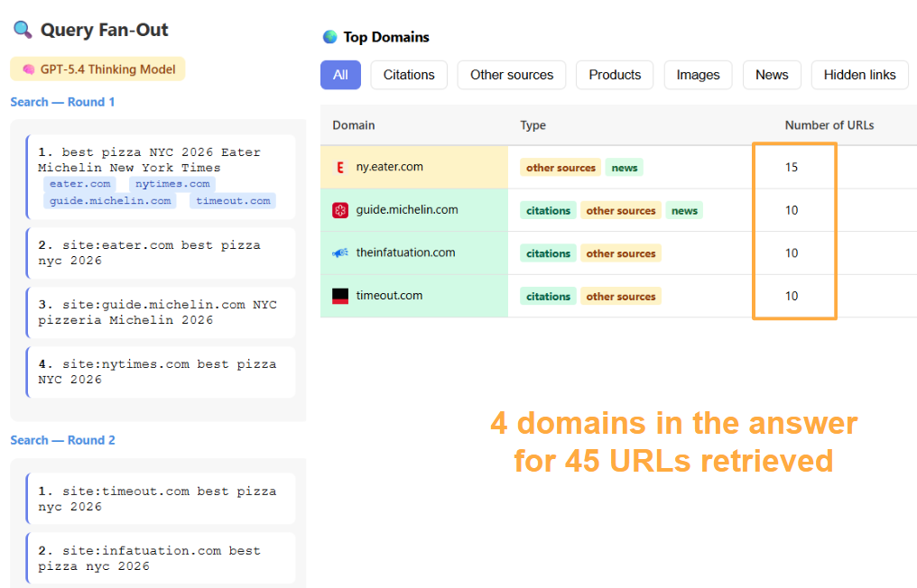Select the All filter tab
This screenshot has height=588, width=917.
(x=340, y=75)
